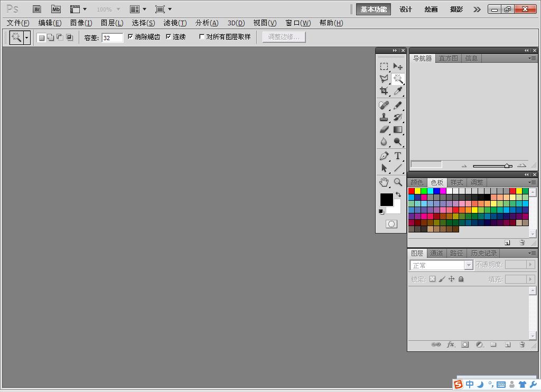Uncheck the 消除锯齿 checkbox

(130, 36)
